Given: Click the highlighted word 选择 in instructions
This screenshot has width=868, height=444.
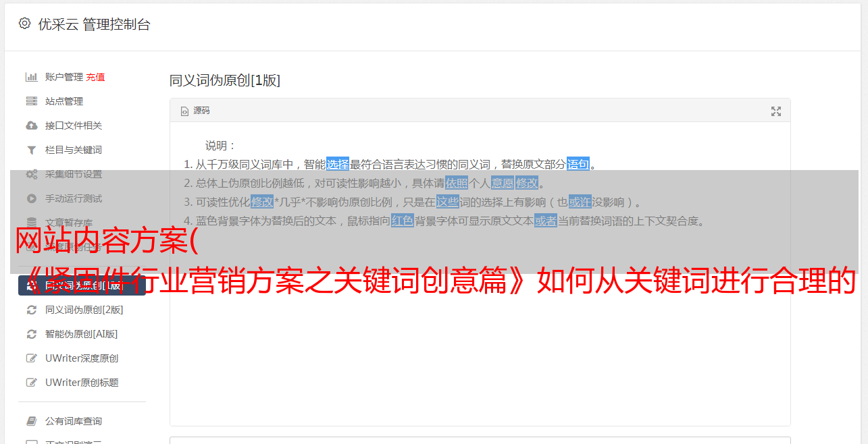Looking at the screenshot, I should click(x=338, y=164).
